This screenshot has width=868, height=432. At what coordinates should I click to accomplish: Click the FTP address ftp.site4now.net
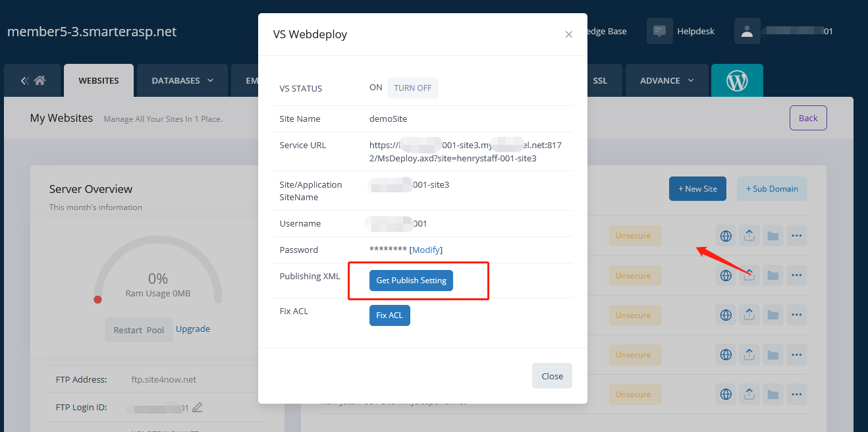coord(163,379)
